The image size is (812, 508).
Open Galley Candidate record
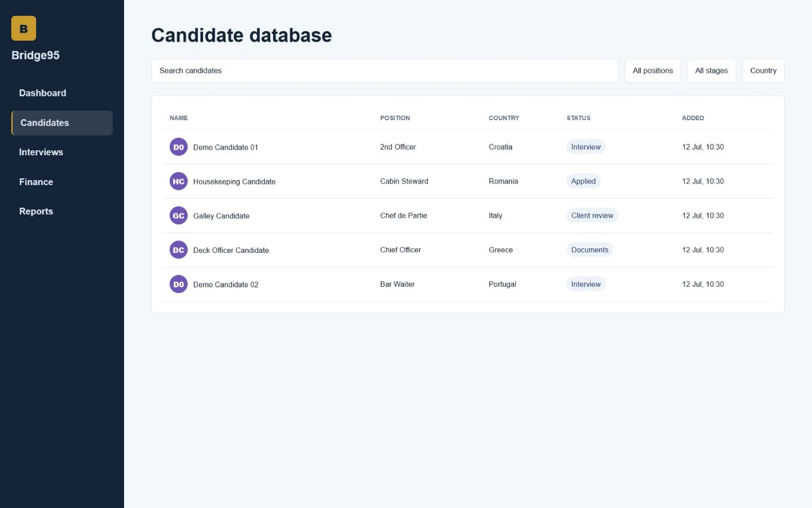click(221, 216)
